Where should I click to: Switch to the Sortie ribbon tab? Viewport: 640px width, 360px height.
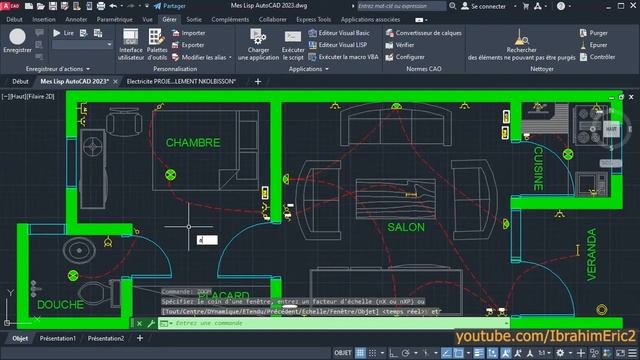(194, 19)
